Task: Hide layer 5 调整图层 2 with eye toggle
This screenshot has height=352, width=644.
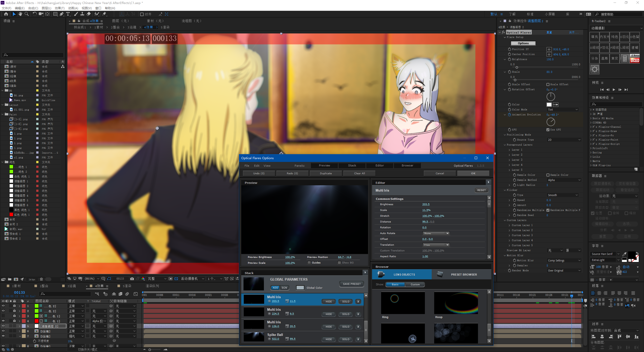Action: coord(3,326)
